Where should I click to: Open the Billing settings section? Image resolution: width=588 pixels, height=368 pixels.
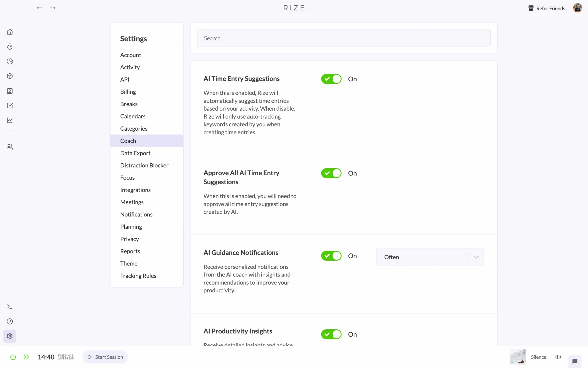(147, 92)
